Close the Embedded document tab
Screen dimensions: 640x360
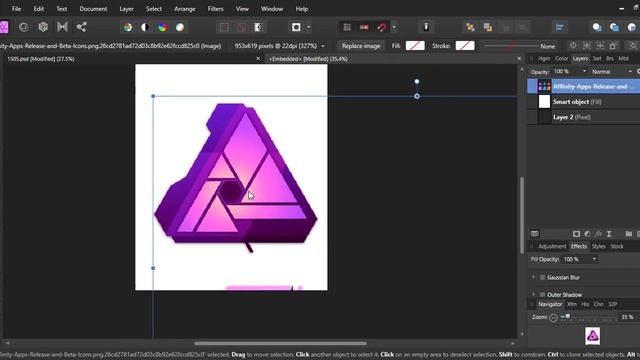[x=519, y=59]
